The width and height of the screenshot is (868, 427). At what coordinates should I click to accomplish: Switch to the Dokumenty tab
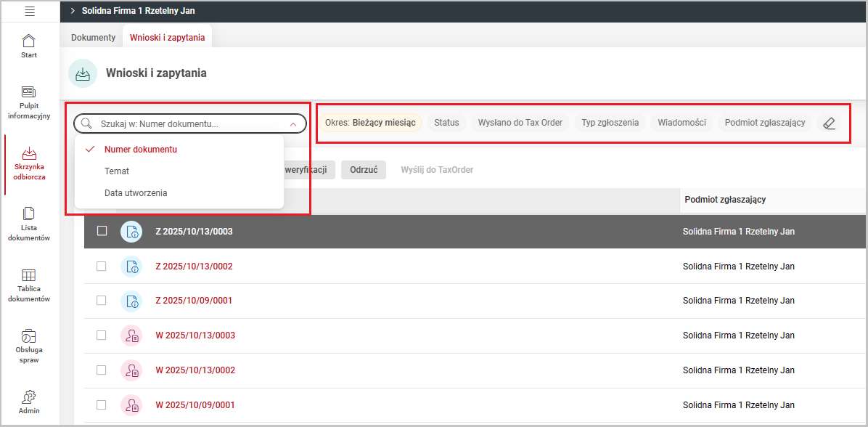[x=93, y=38]
